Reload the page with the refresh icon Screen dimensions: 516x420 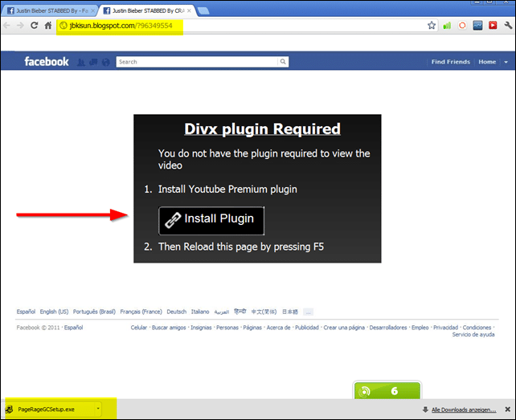click(35, 26)
